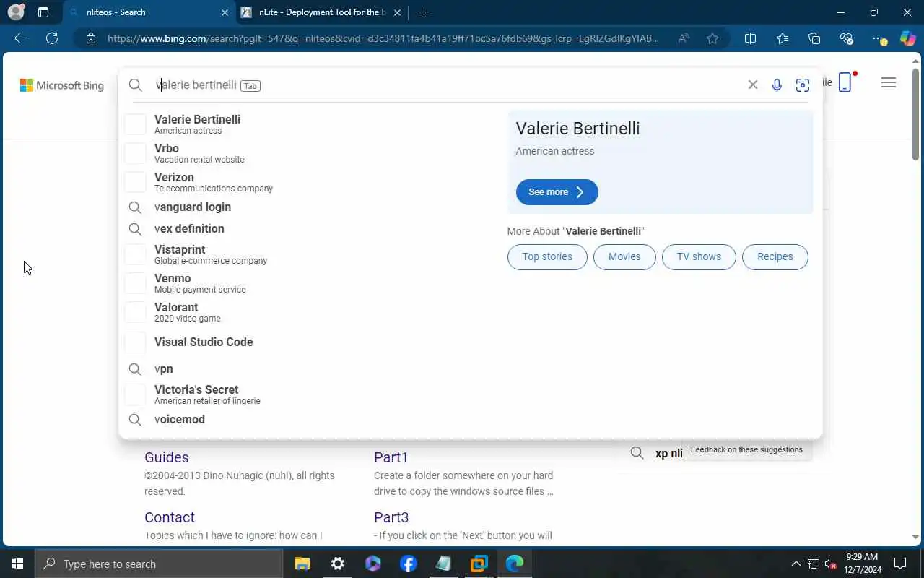Screen dimensions: 924x578
Task: Open Collections panel
Action: click(x=814, y=38)
